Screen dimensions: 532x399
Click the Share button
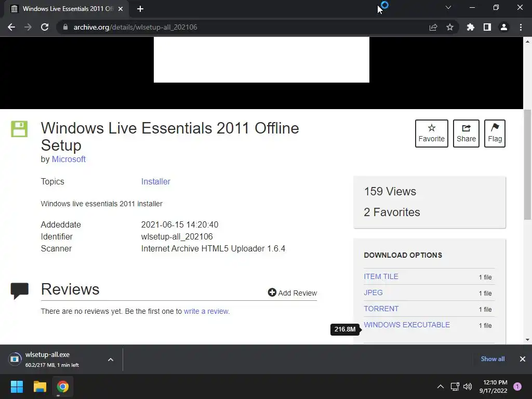tap(466, 134)
